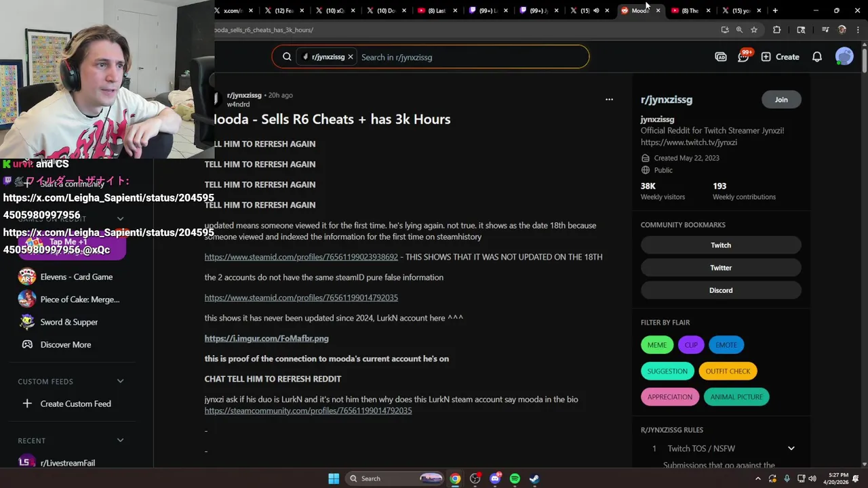Join the r/jynxzissg community

click(x=781, y=100)
